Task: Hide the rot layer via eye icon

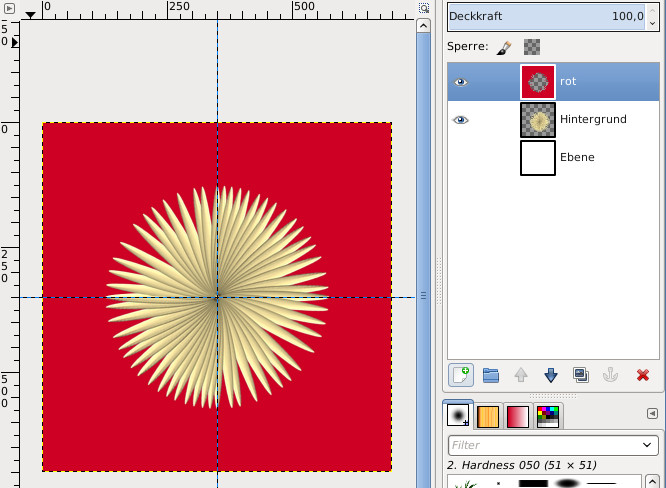Action: 461,82
